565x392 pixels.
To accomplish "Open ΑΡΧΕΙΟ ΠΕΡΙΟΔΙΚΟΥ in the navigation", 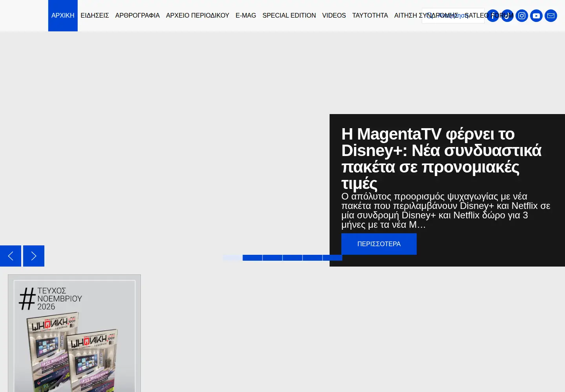I will pos(198,16).
